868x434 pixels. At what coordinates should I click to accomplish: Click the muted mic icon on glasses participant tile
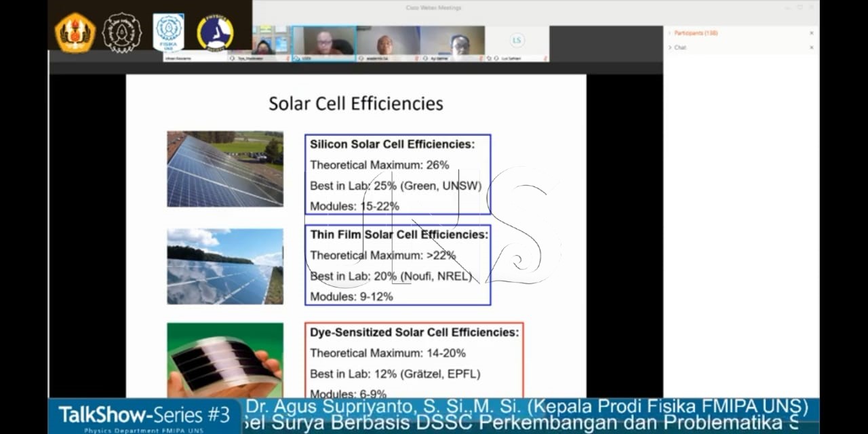click(481, 59)
